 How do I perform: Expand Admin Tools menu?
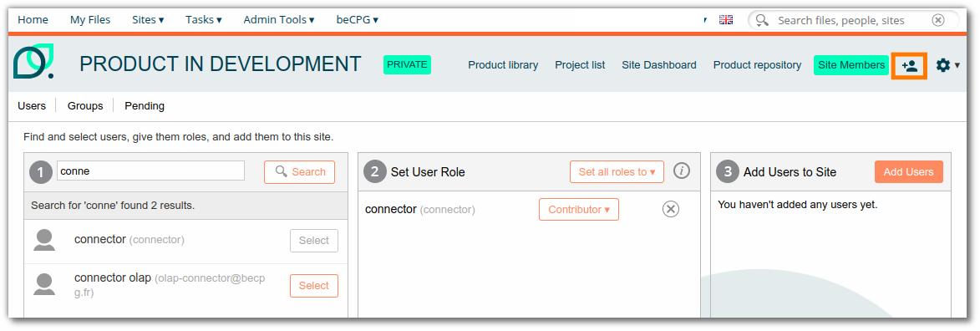point(279,20)
